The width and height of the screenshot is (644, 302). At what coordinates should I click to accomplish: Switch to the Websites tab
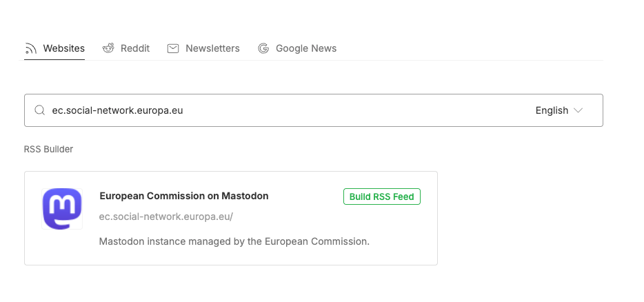point(63,48)
